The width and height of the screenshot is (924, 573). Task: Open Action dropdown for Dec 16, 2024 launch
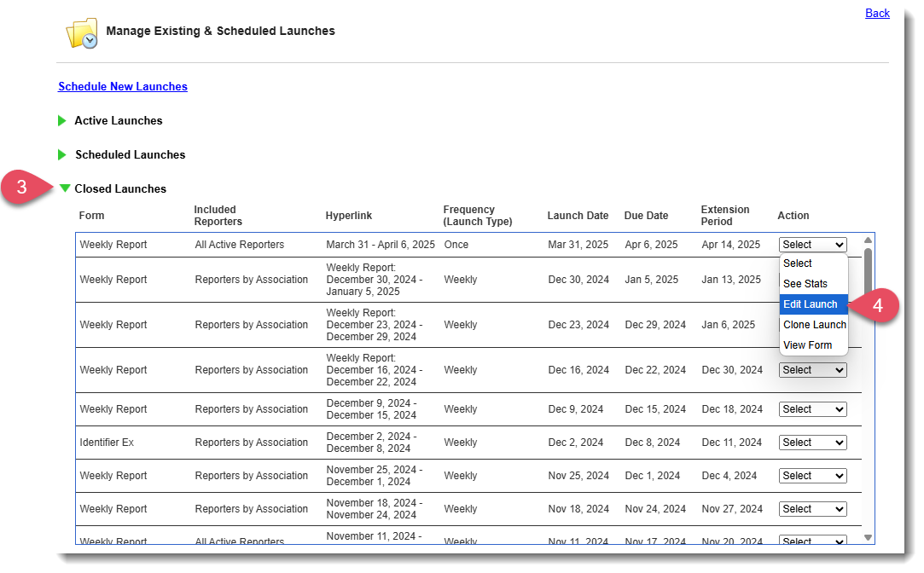point(812,370)
